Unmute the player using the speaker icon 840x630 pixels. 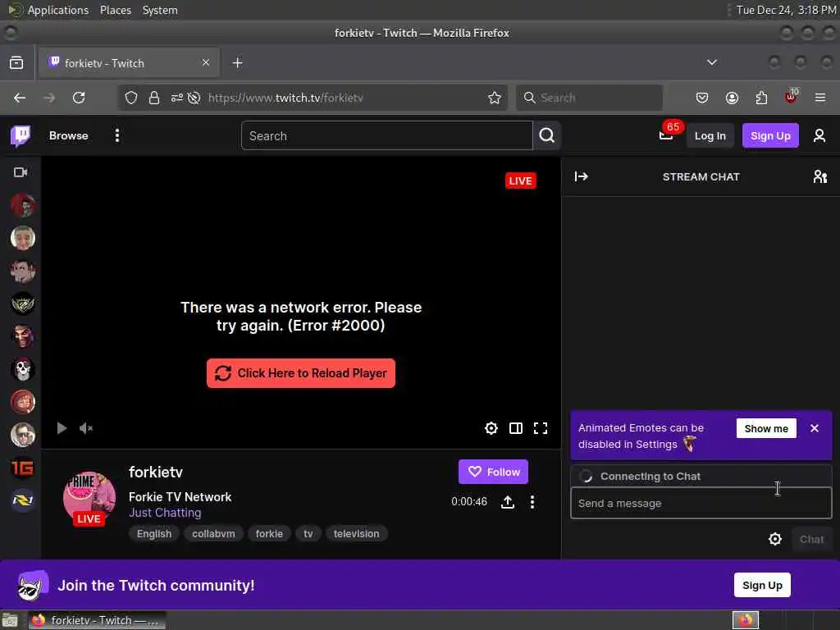86,428
